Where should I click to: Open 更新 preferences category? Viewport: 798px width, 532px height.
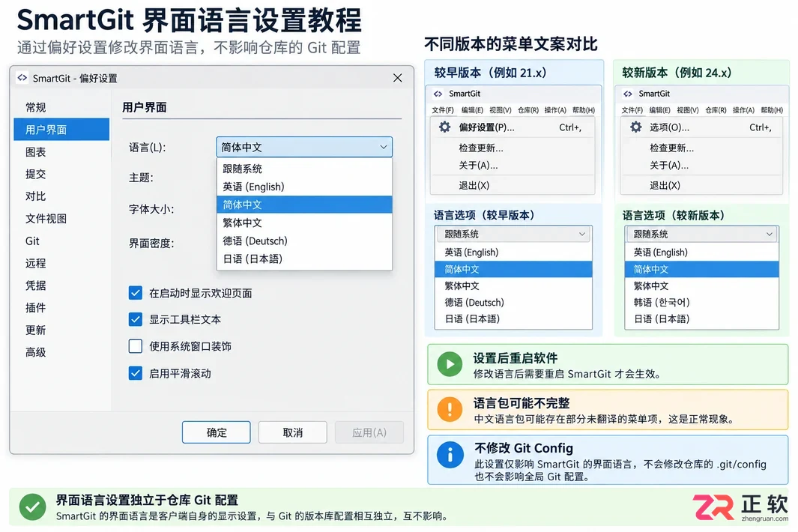(61, 330)
